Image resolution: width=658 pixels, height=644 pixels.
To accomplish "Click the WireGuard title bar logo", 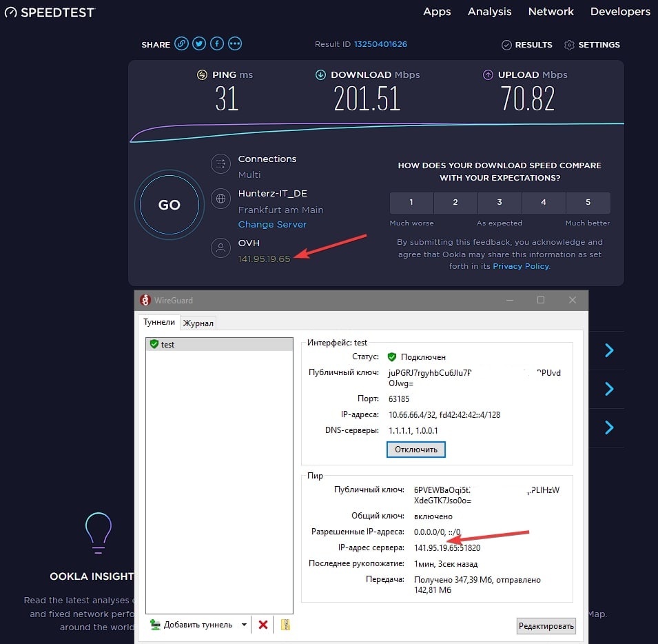I will coord(145,300).
